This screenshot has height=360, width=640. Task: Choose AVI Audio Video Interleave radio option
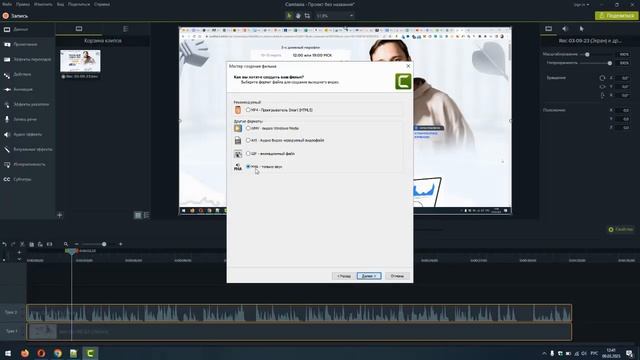[248, 140]
